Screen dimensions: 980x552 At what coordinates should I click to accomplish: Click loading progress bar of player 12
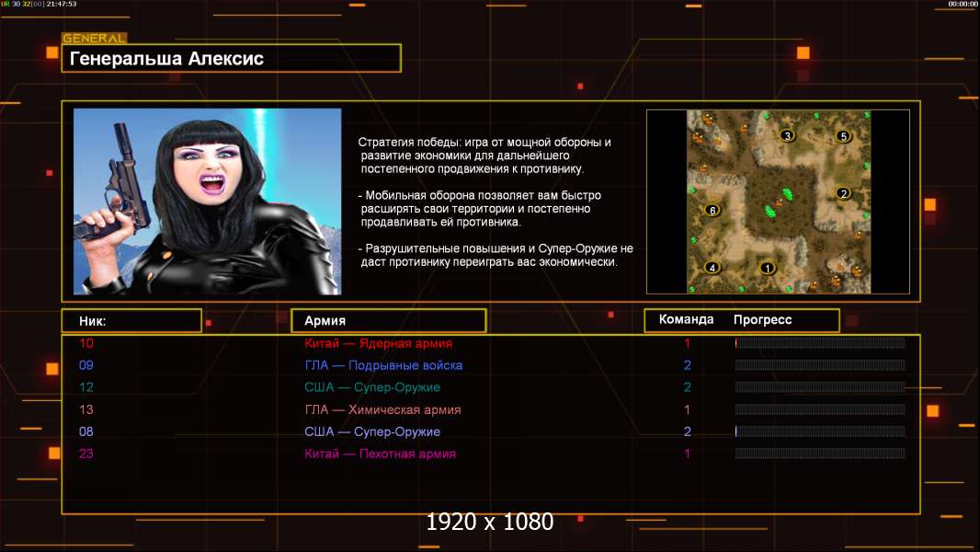tap(820, 387)
